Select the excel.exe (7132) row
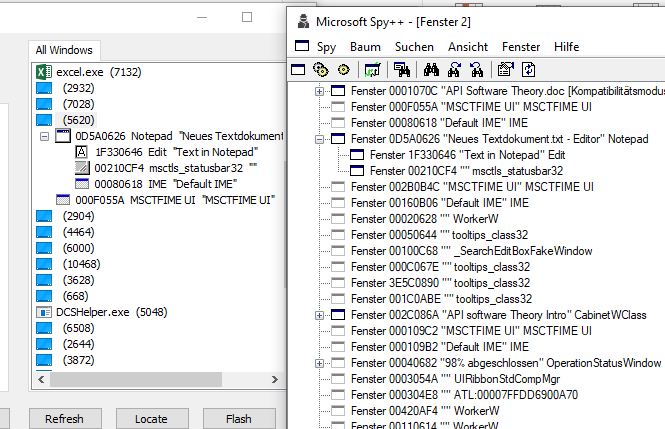Image resolution: width=665 pixels, height=429 pixels. pos(98,72)
